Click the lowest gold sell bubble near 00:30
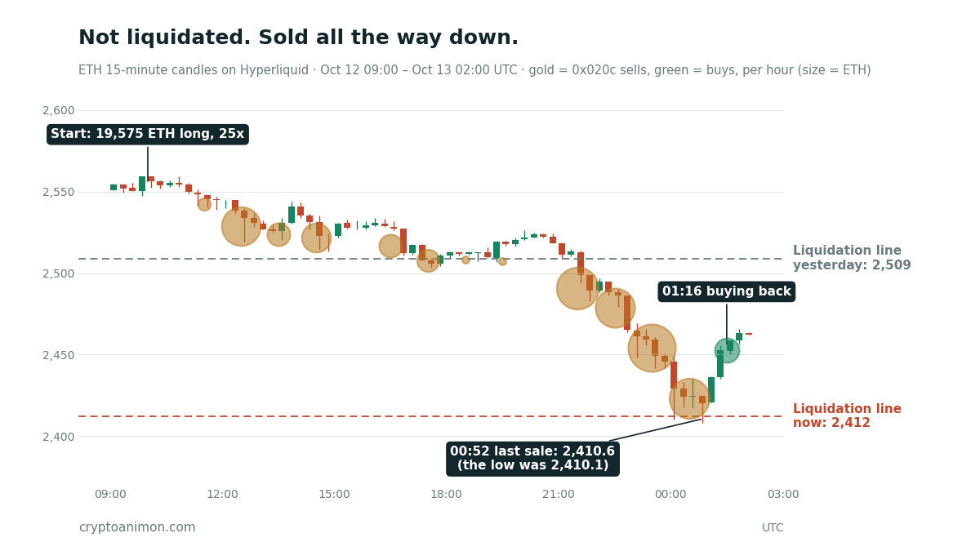This screenshot has width=980, height=551. pyautogui.click(x=689, y=398)
